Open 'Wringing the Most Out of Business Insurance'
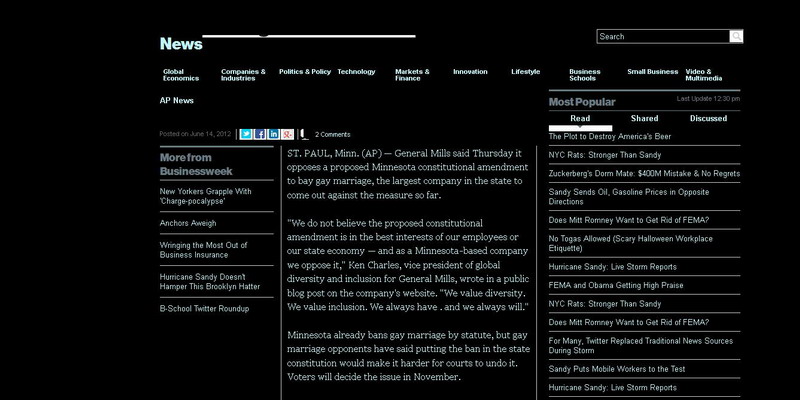800x400 pixels. tap(204, 250)
